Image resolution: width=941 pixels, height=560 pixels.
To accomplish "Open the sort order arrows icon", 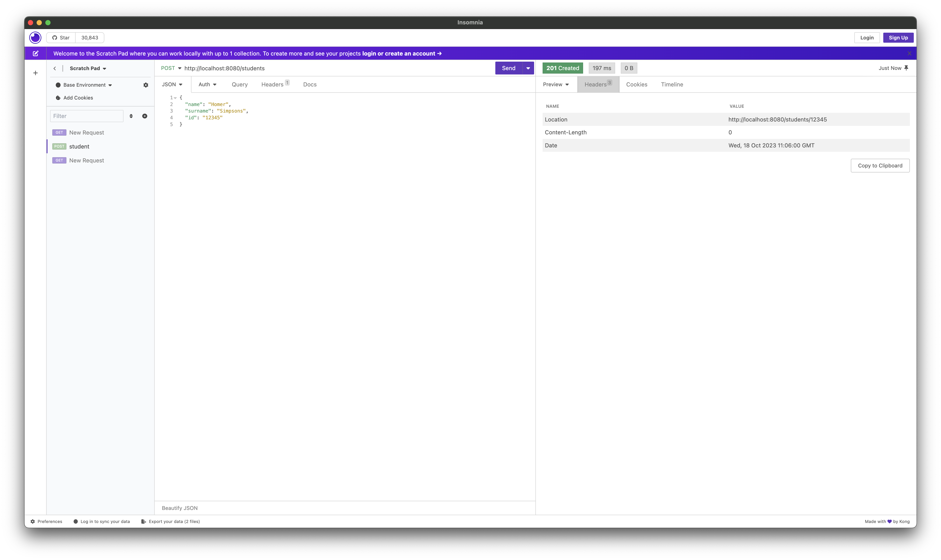I will click(131, 116).
